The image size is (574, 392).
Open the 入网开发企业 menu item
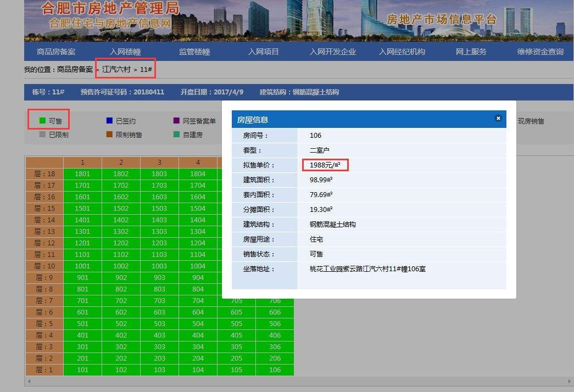coord(333,52)
